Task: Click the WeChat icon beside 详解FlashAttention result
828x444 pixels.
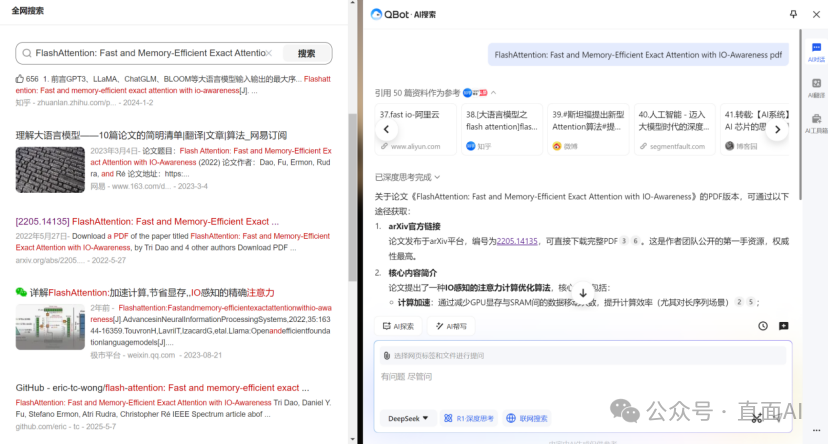Action: [21, 292]
